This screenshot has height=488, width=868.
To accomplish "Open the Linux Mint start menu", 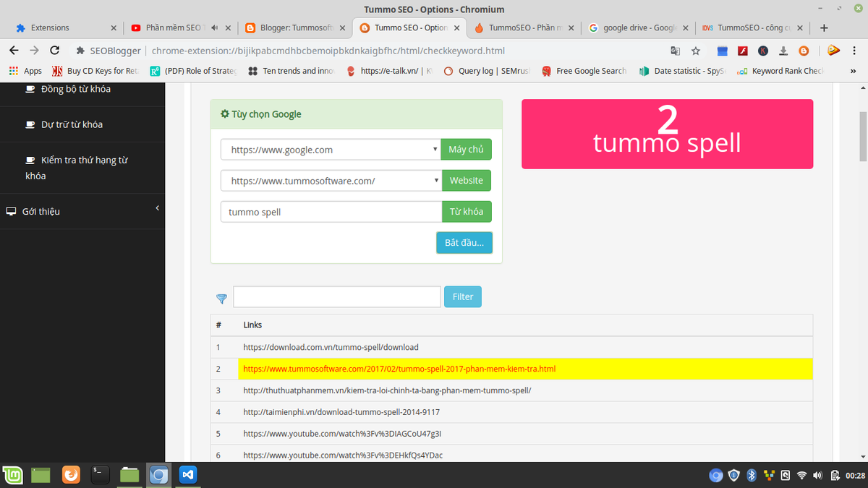I will click(12, 475).
